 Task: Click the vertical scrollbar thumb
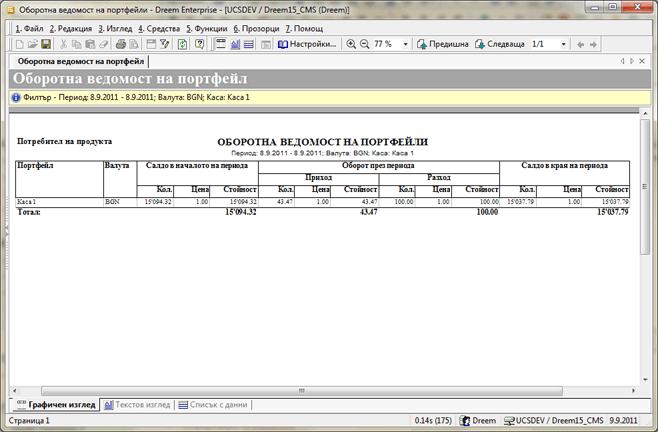(645, 186)
